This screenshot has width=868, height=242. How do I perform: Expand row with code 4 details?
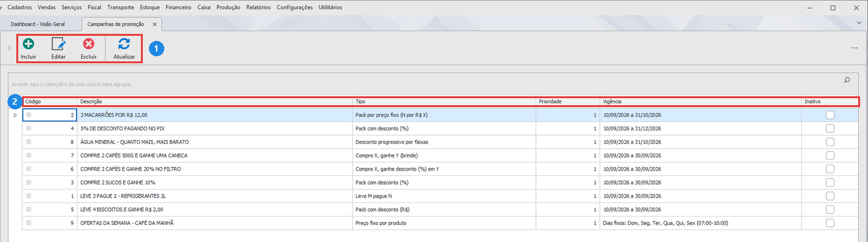[29, 128]
